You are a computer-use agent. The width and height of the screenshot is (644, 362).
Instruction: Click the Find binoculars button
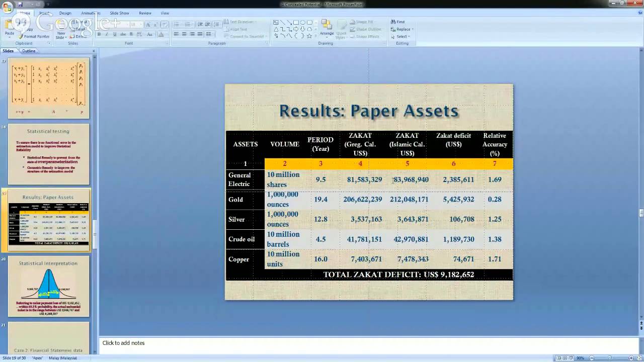point(397,22)
